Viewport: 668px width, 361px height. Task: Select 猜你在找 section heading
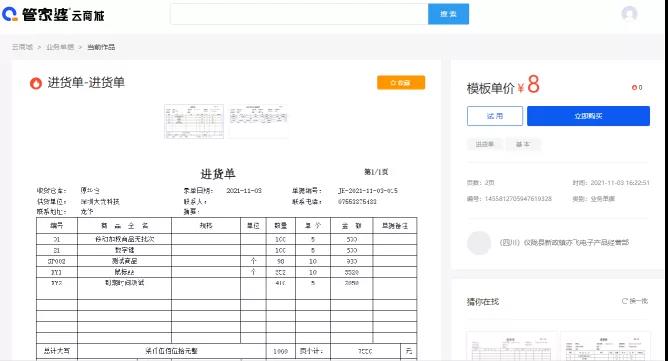(x=483, y=302)
